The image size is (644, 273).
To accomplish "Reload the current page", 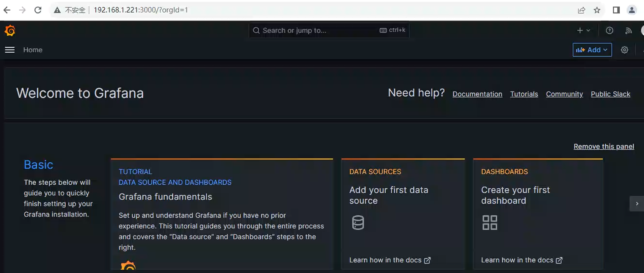I will point(38,10).
